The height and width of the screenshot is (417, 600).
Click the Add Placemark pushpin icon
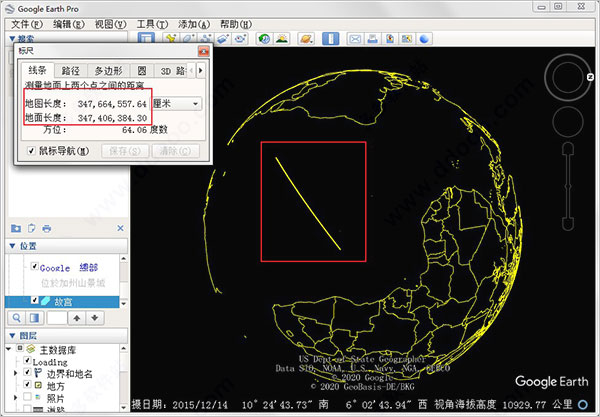[171, 39]
